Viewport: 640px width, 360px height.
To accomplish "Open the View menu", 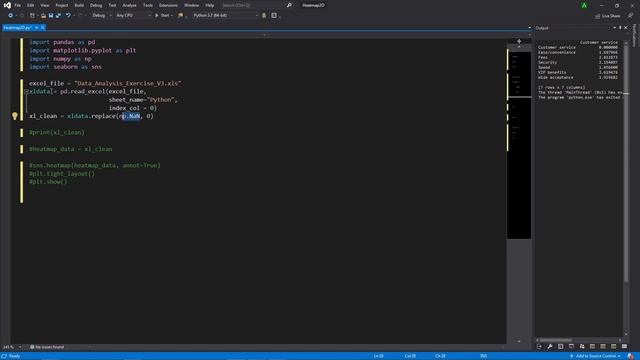I will [44, 5].
